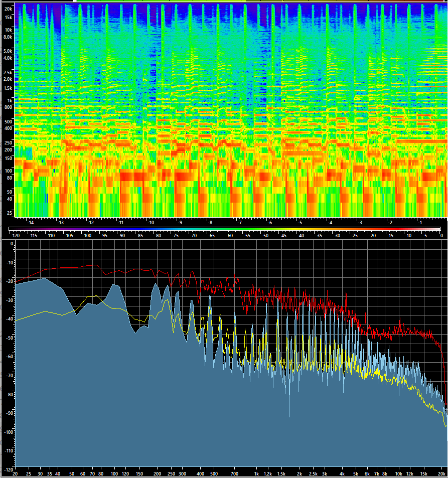The height and width of the screenshot is (478, 448).
Task: Click the 700 label on spectrum frequency axis
Action: click(x=234, y=474)
